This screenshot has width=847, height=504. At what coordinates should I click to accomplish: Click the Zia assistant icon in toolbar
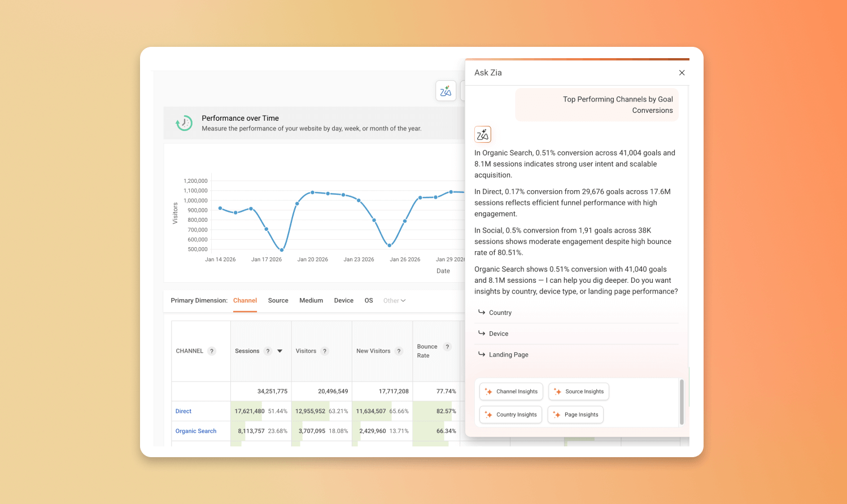coord(446,91)
